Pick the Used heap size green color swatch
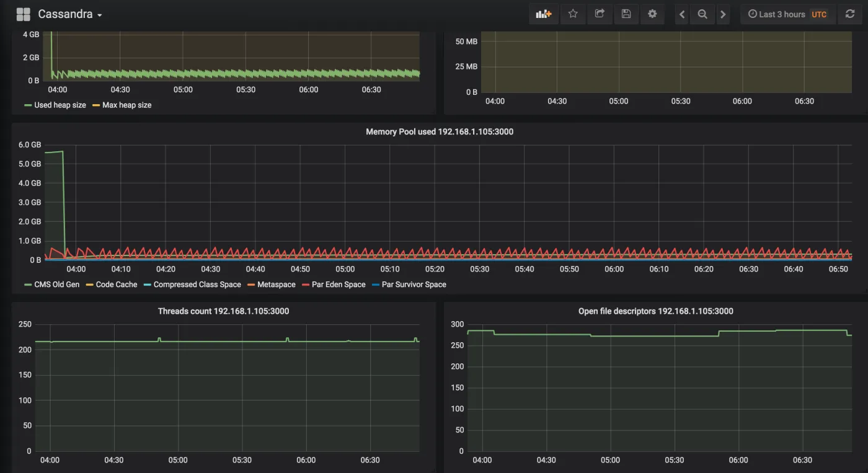This screenshot has width=868, height=473. coord(28,105)
